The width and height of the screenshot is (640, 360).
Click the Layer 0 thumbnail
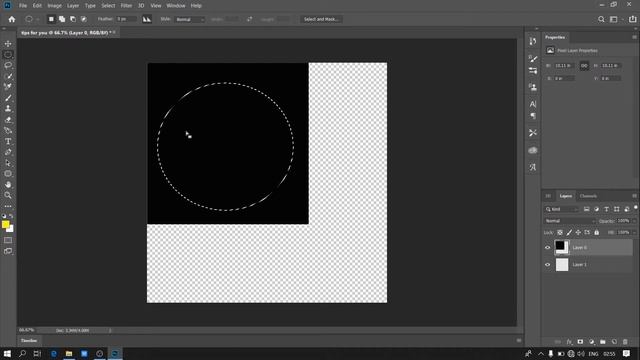click(x=561, y=247)
